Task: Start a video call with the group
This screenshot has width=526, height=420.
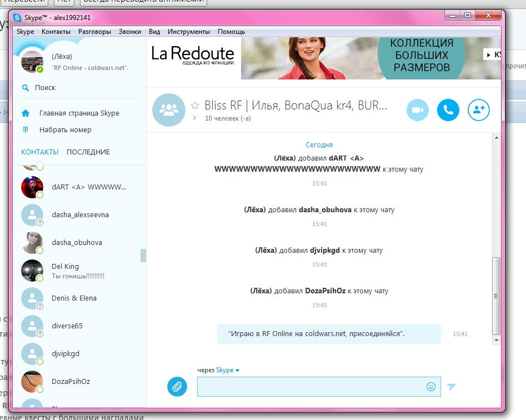Action: [x=417, y=110]
